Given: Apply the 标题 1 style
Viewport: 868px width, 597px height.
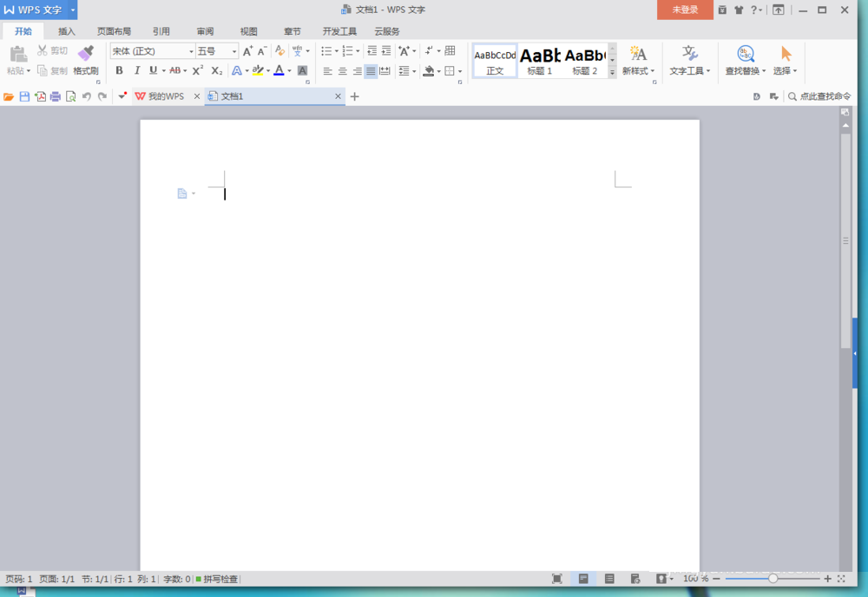Looking at the screenshot, I should 540,61.
